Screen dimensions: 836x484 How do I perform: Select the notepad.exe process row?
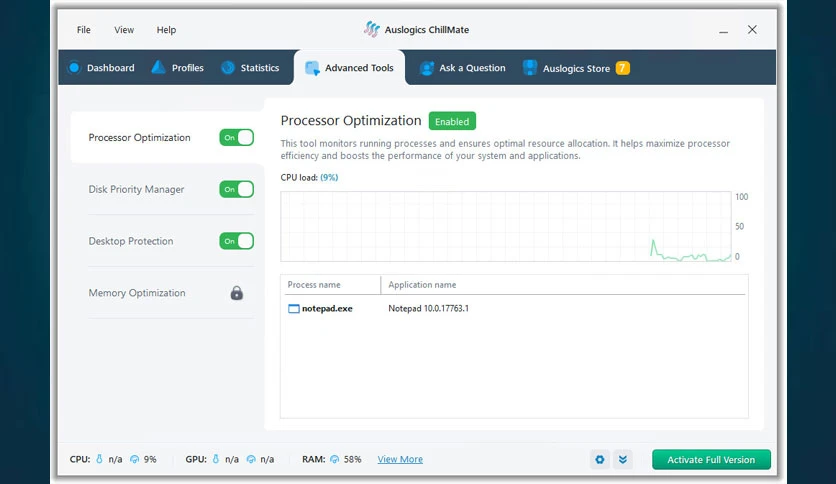point(514,309)
